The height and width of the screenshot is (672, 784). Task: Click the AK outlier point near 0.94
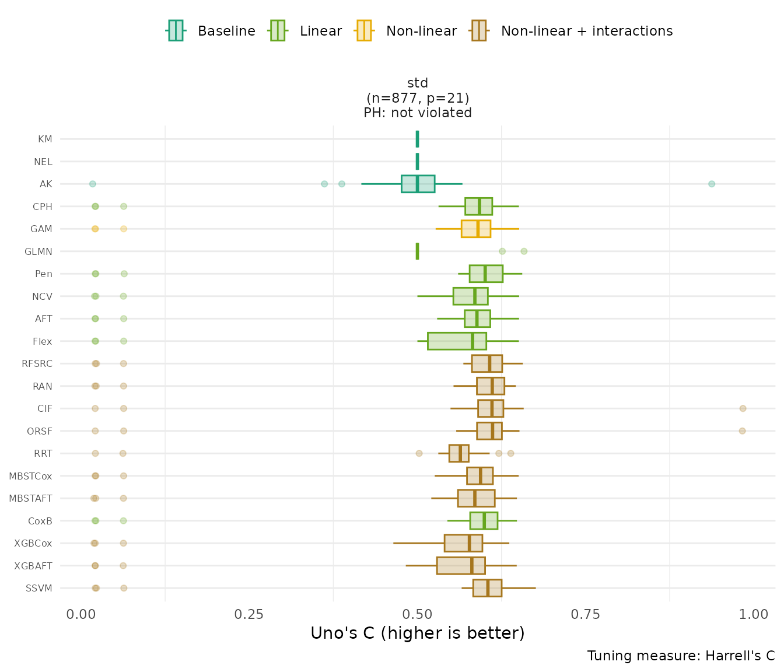click(711, 184)
